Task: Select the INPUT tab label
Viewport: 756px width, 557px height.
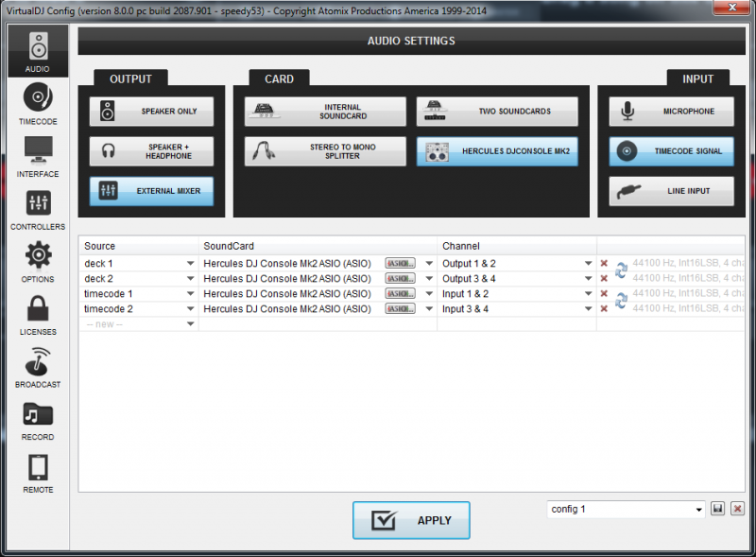Action: [697, 79]
